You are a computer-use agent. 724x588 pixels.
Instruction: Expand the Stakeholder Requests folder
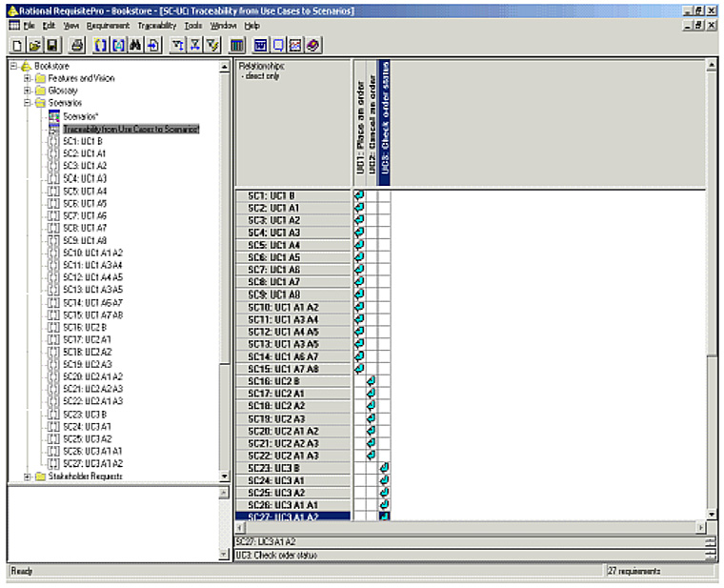(28, 476)
